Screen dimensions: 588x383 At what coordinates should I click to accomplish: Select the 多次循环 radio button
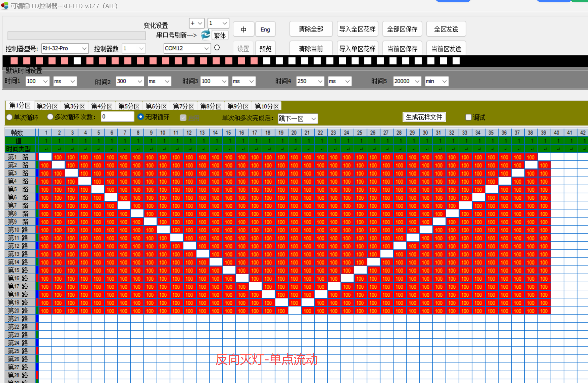(50, 117)
